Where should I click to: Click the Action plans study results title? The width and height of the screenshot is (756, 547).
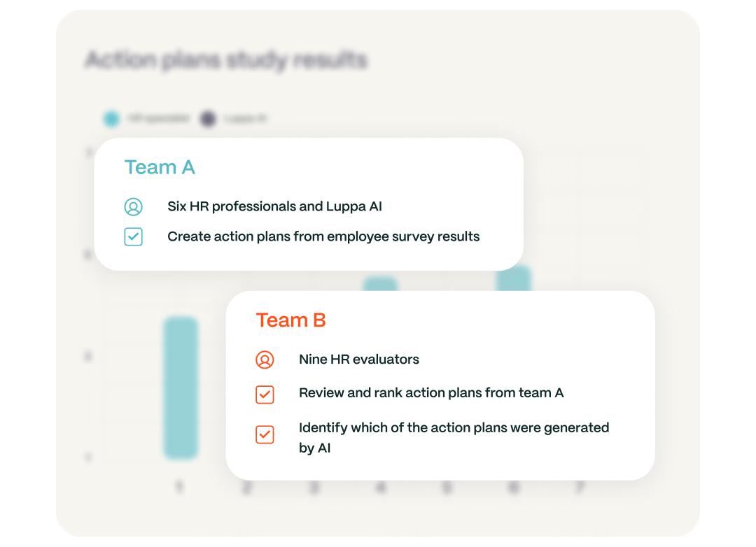click(226, 60)
